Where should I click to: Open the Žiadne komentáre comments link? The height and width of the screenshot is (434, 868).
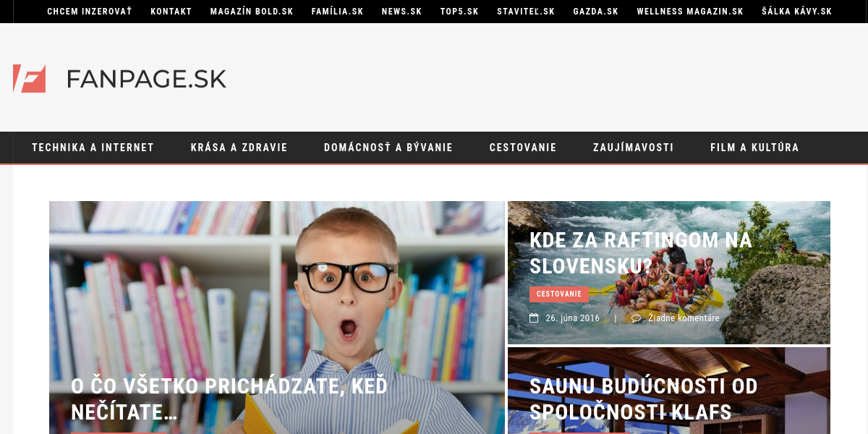pos(684,318)
